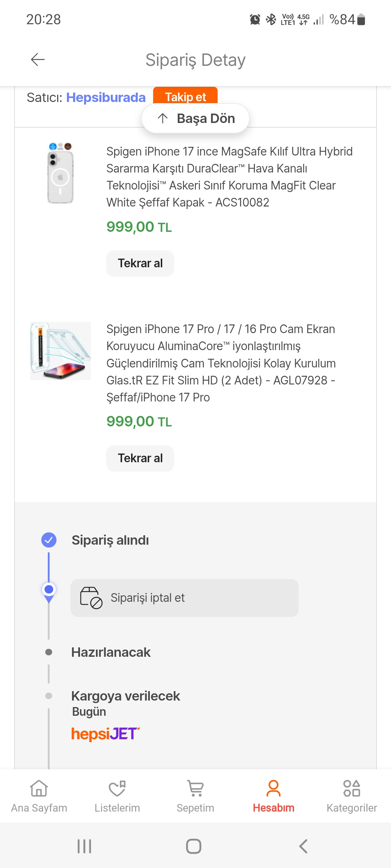
Task: Tap the back arrow in the header
Action: pos(38,60)
